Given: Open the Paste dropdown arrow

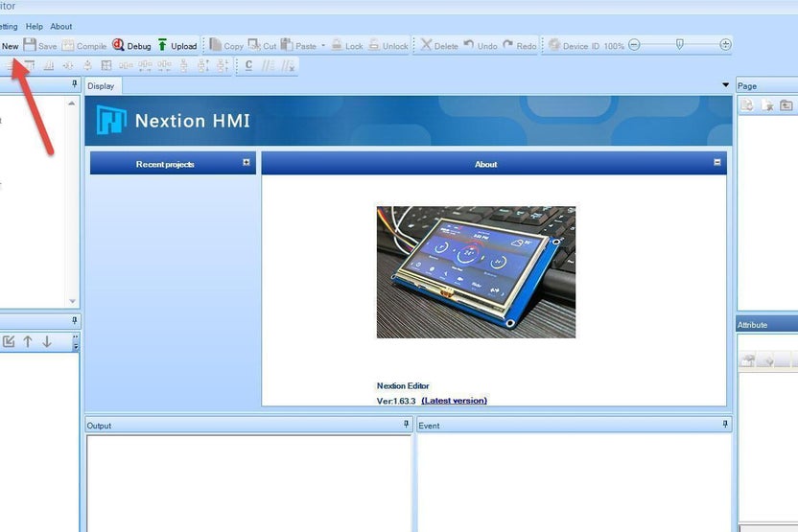Looking at the screenshot, I should pos(323,46).
